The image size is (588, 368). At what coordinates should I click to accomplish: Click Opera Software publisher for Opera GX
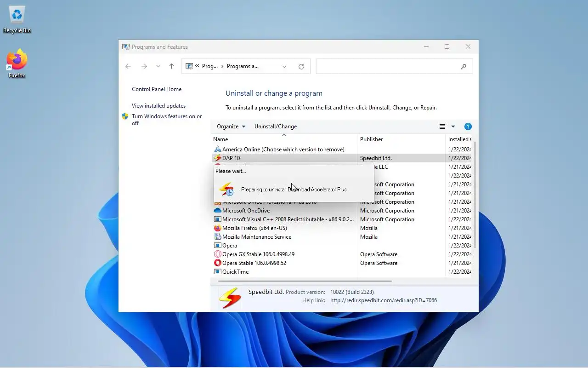379,254
